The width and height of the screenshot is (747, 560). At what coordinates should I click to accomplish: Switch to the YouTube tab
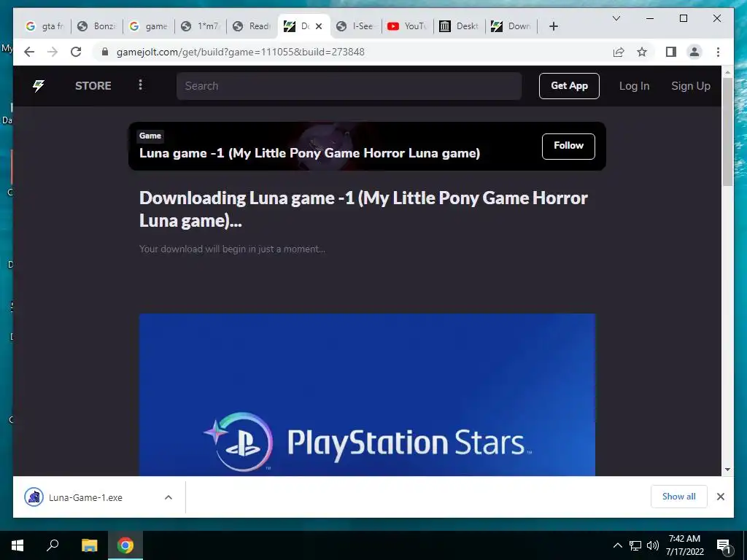tap(407, 26)
